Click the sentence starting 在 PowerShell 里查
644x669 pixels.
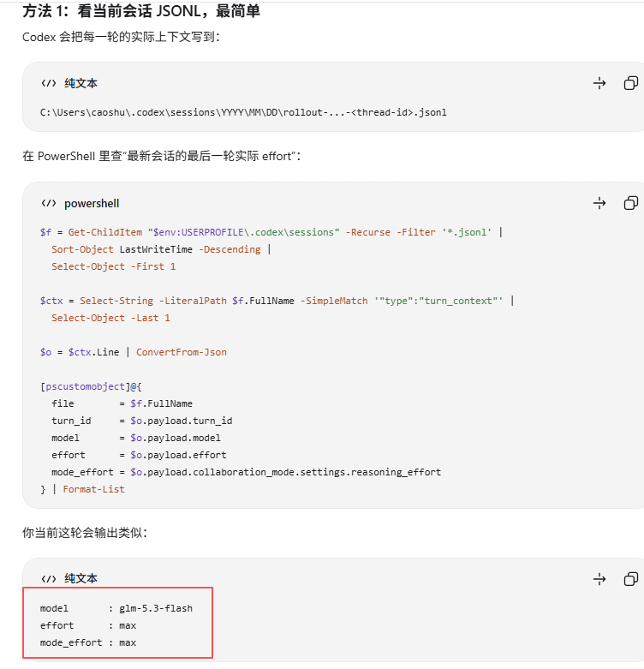[162, 156]
